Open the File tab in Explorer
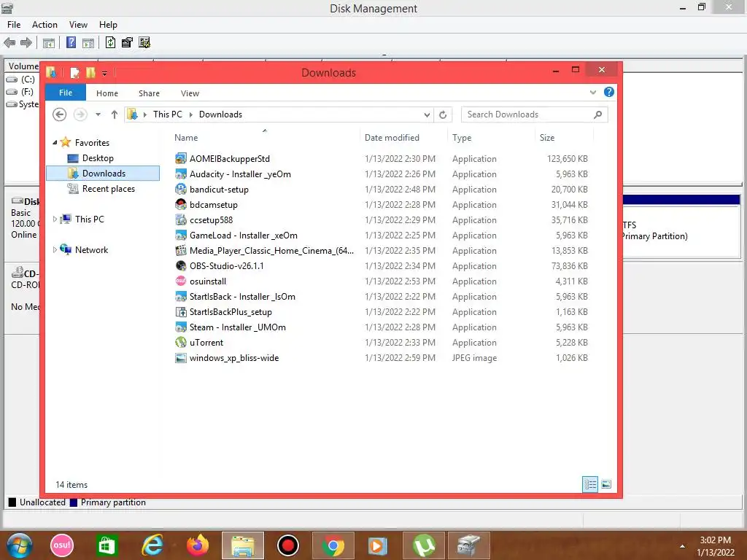This screenshot has height=560, width=747. click(x=65, y=93)
